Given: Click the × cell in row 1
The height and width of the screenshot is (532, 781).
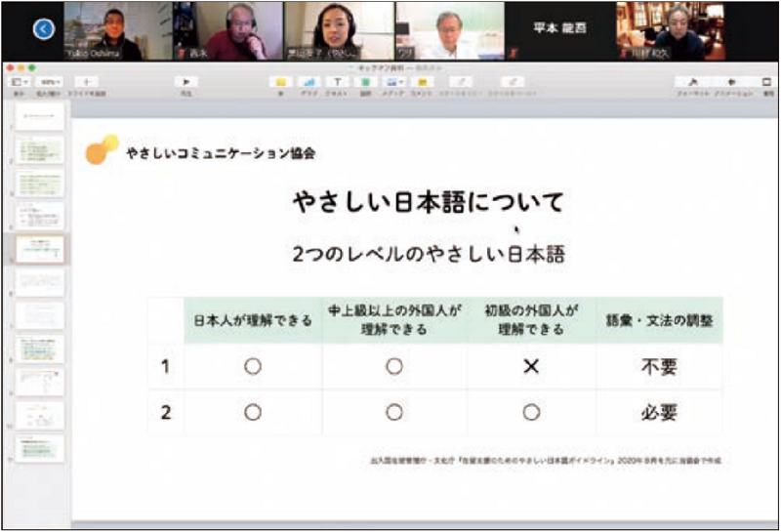Looking at the screenshot, I should [x=531, y=367].
